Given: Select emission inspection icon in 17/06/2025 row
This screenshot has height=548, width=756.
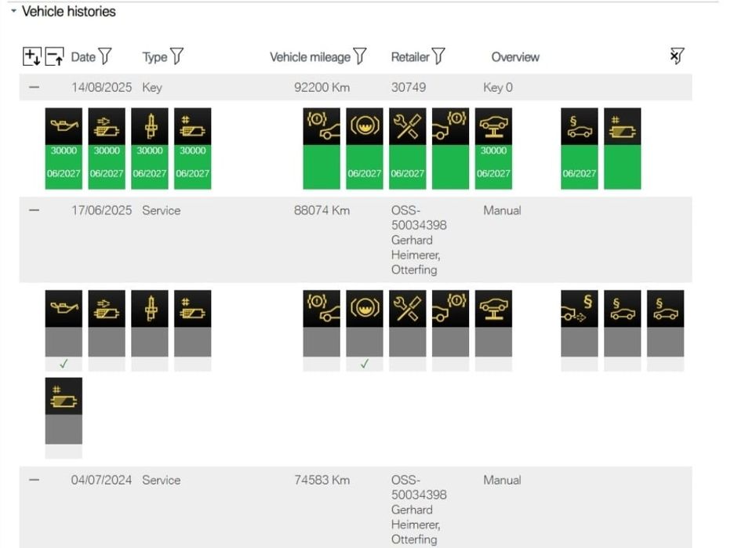Looking at the screenshot, I should click(x=580, y=308).
